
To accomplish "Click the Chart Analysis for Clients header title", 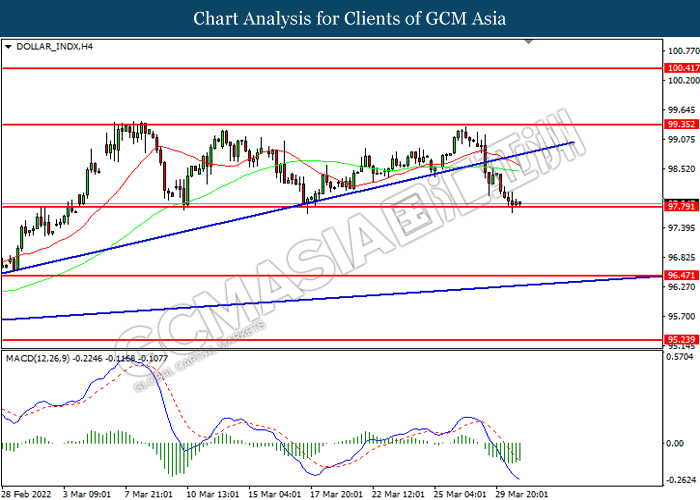I will 350,19.
